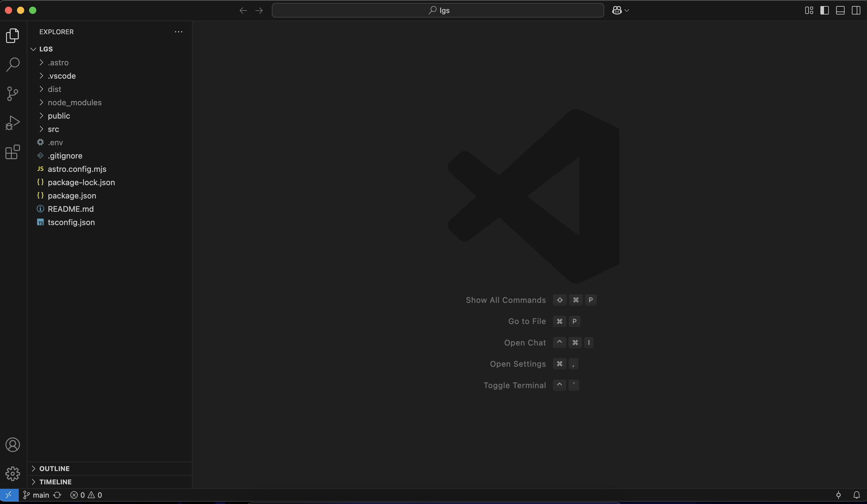Viewport: 867px width, 504px height.
Task: Toggle the secondary side bar visibility
Action: tap(856, 10)
